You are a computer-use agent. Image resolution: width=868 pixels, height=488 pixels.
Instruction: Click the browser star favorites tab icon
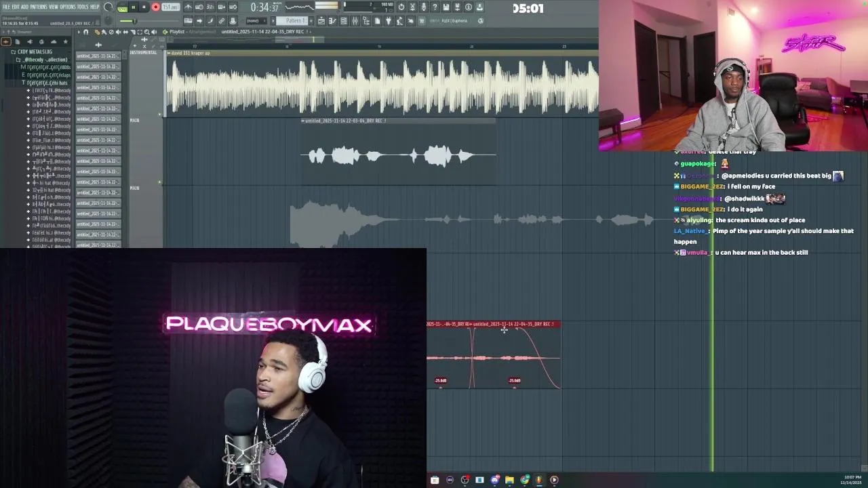66,42
